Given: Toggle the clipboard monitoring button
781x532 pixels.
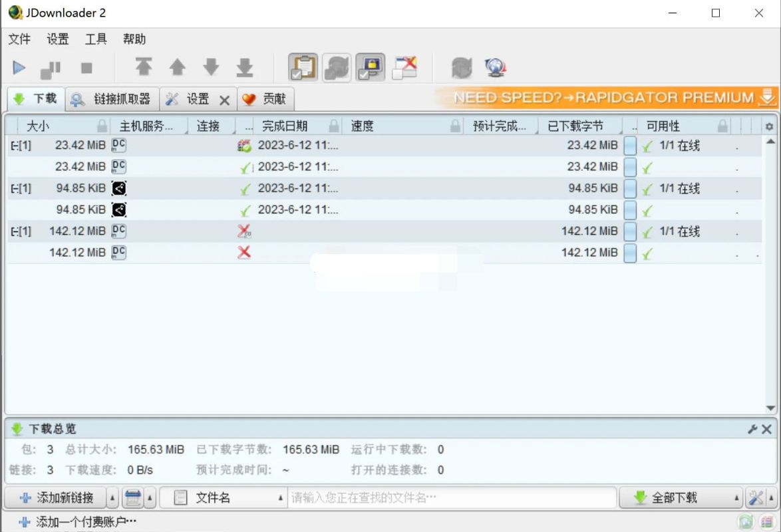Looking at the screenshot, I should coord(303,67).
